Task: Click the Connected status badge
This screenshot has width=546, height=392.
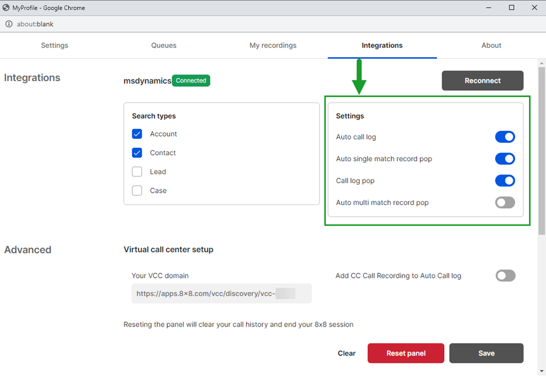Action: point(191,80)
